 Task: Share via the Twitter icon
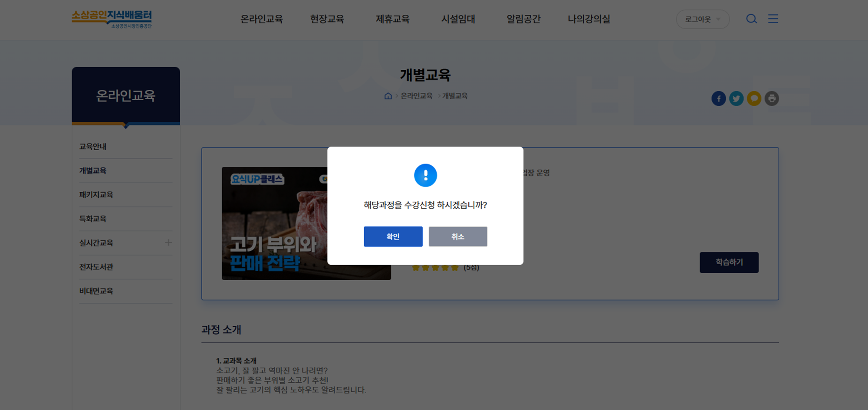click(736, 98)
